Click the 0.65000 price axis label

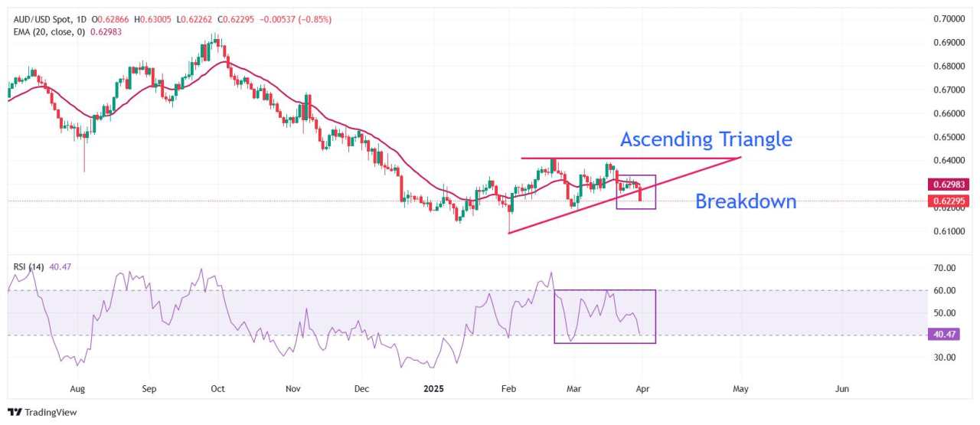click(x=949, y=137)
